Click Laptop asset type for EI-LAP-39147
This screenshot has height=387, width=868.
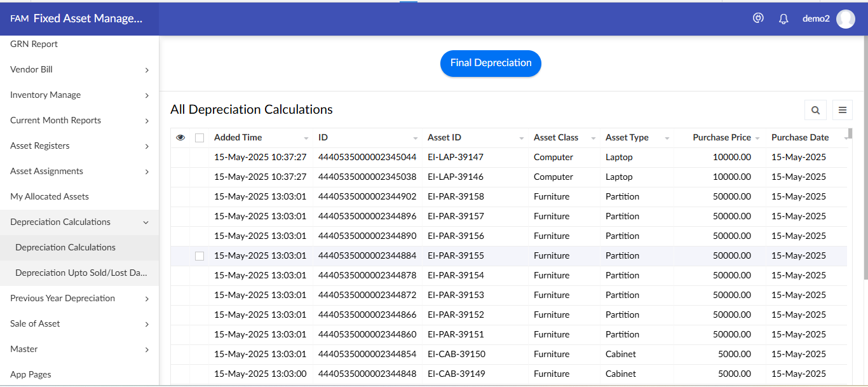tap(619, 157)
